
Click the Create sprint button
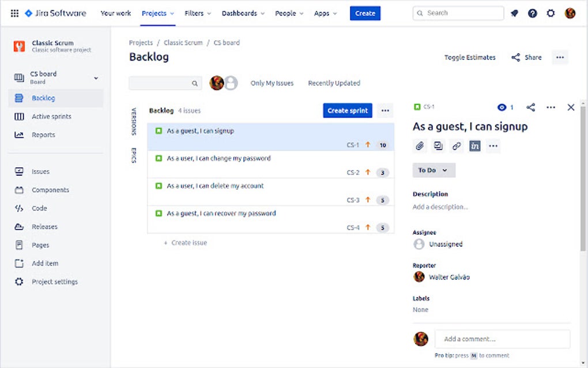[x=347, y=110]
